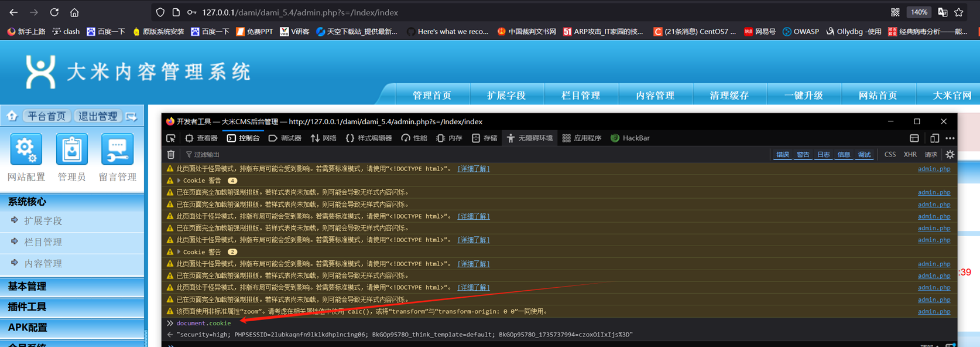Toggle the 警告 warnings filter
This screenshot has width=980, height=347.
[x=803, y=155]
